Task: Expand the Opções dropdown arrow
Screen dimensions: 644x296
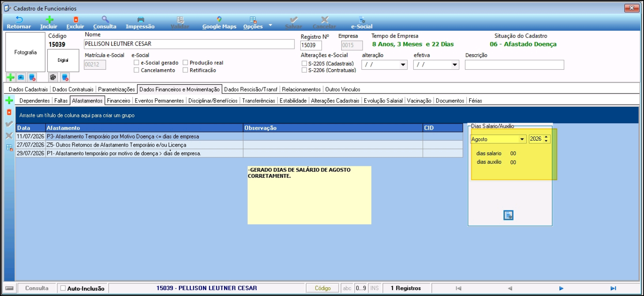Action: pos(270,25)
